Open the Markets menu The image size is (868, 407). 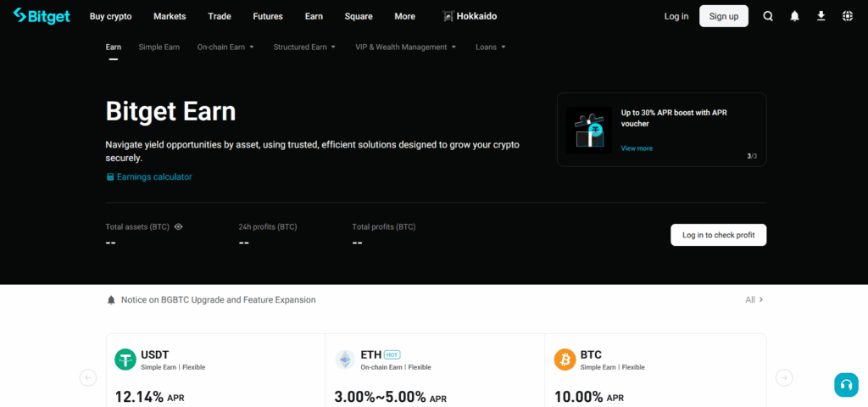pyautogui.click(x=170, y=17)
